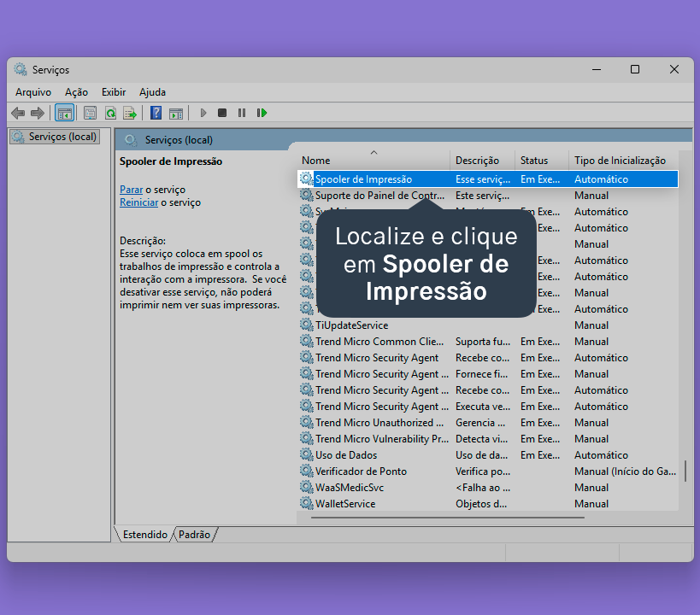Export list using the toolbar icon
Viewport: 700px width, 615px height.
(130, 113)
